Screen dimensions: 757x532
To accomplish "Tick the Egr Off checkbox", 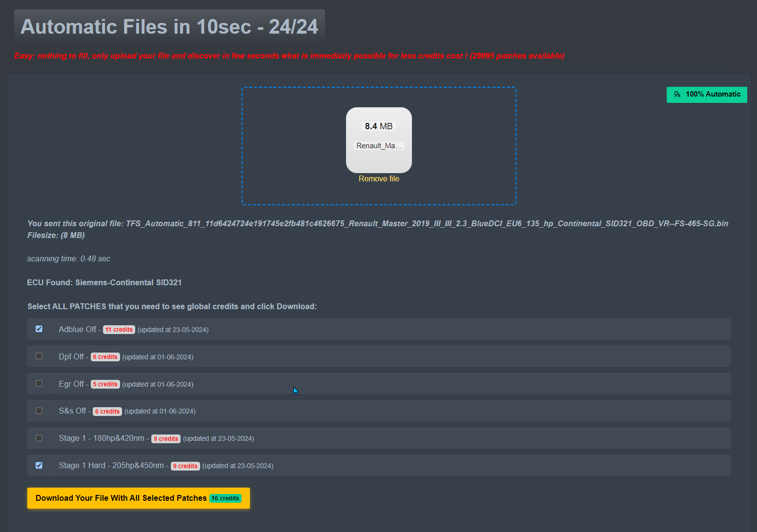I will point(39,384).
